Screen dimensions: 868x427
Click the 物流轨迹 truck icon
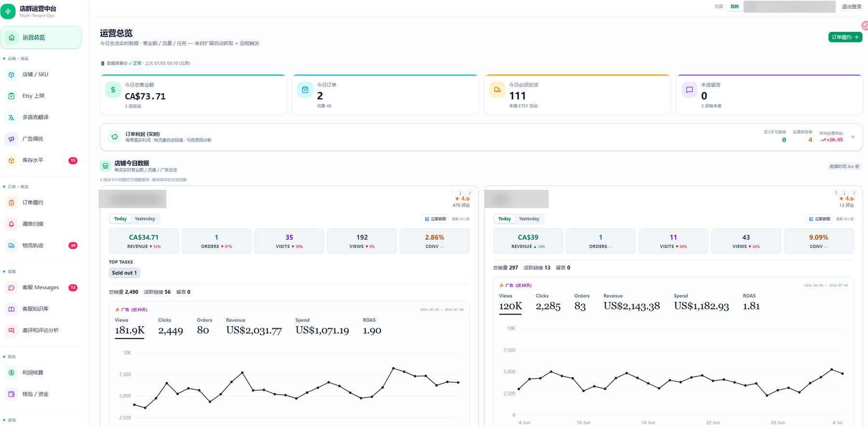tap(12, 246)
